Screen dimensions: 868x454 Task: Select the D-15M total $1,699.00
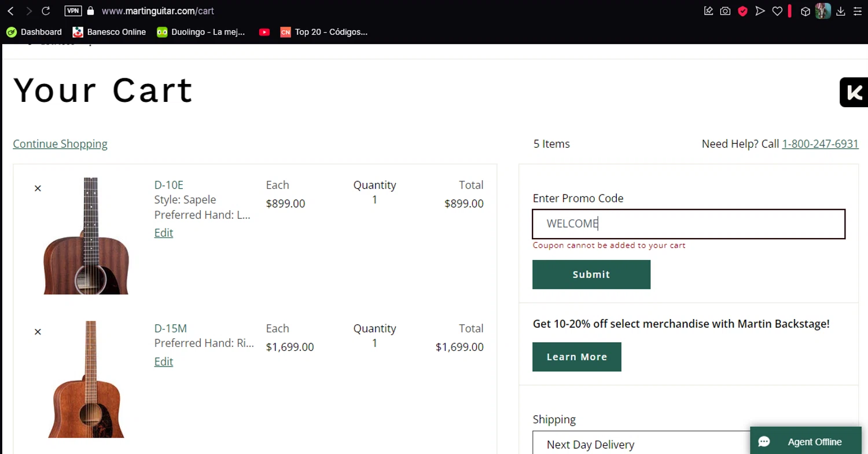459,347
